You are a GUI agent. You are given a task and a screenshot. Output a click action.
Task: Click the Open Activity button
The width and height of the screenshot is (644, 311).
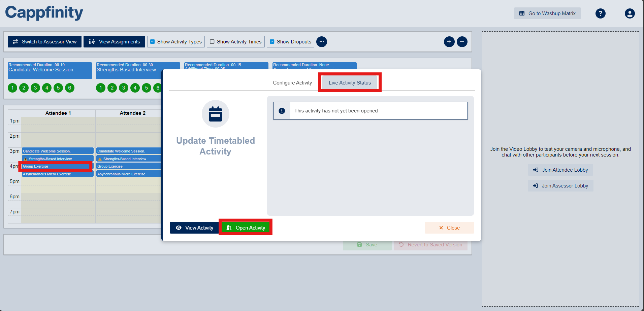(246, 228)
